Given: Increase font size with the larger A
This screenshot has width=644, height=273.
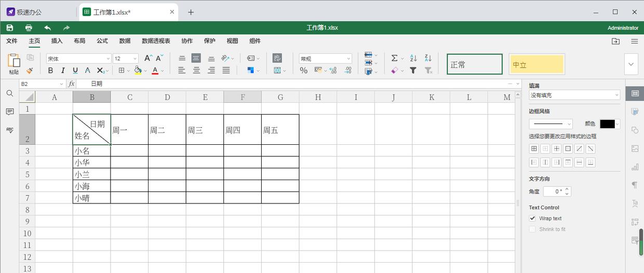Looking at the screenshot, I should (x=148, y=58).
